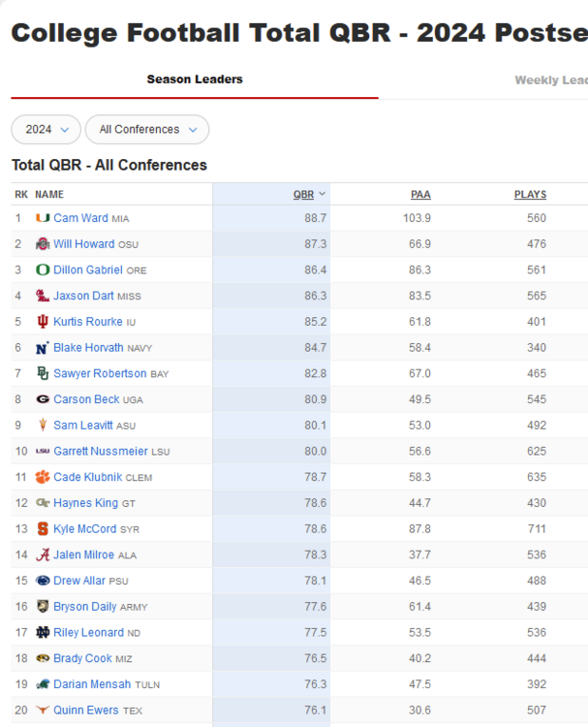Click the Georgia logo beside Carson Beck

coord(43,399)
